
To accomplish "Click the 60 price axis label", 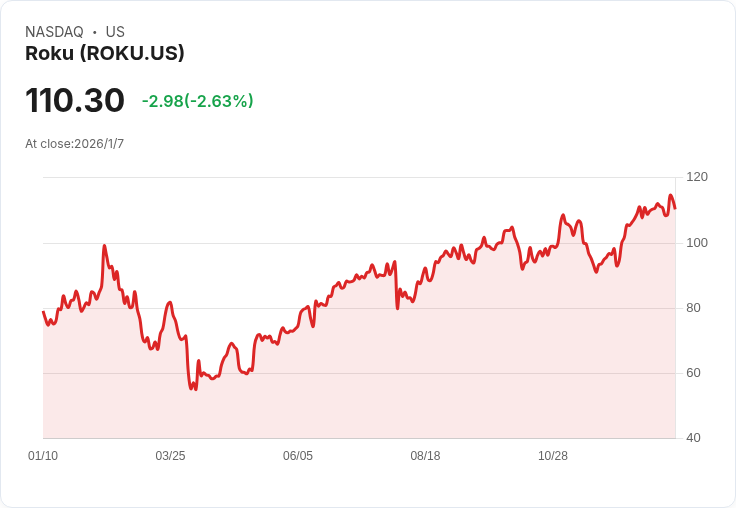I will pos(693,373).
